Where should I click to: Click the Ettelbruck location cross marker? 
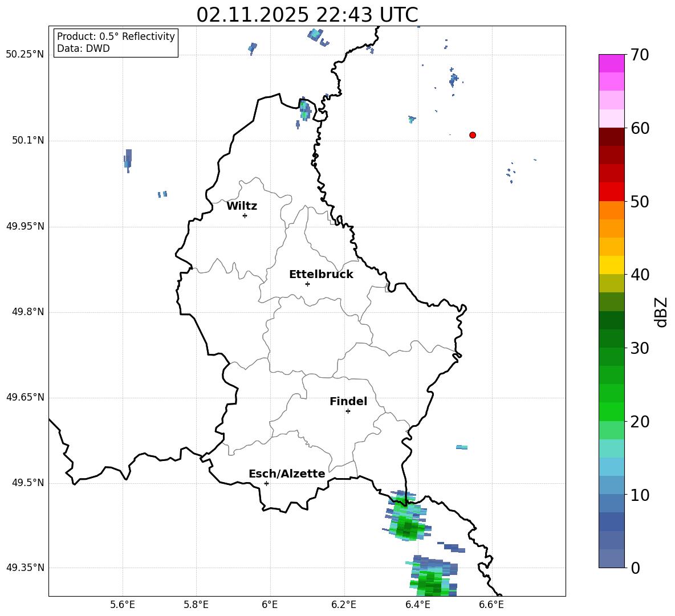pos(307,284)
